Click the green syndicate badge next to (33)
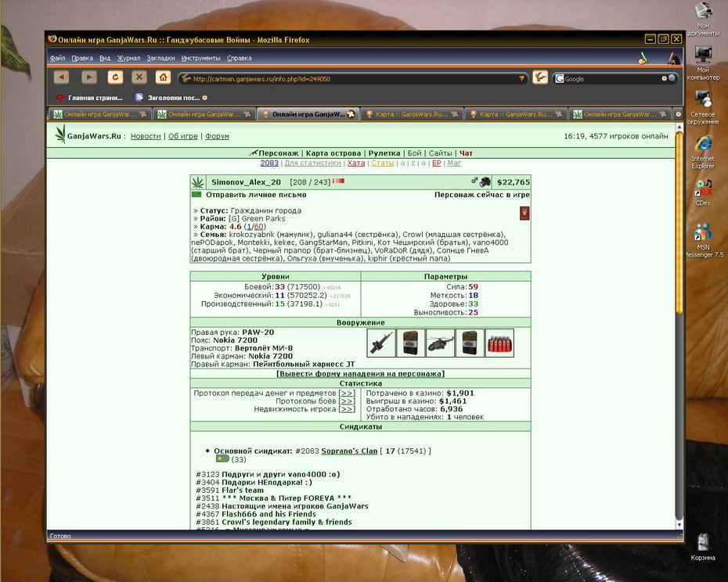The image size is (728, 582). 222,458
